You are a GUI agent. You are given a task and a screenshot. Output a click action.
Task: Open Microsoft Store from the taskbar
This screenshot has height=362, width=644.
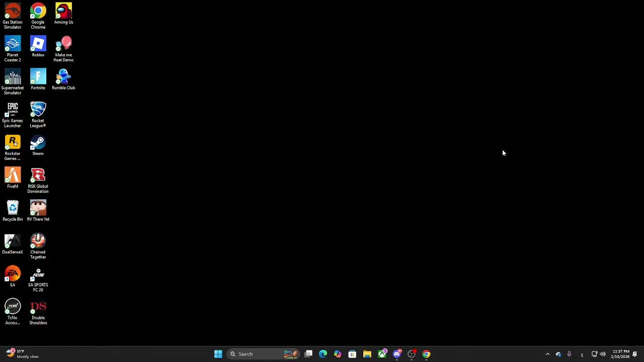(352, 354)
